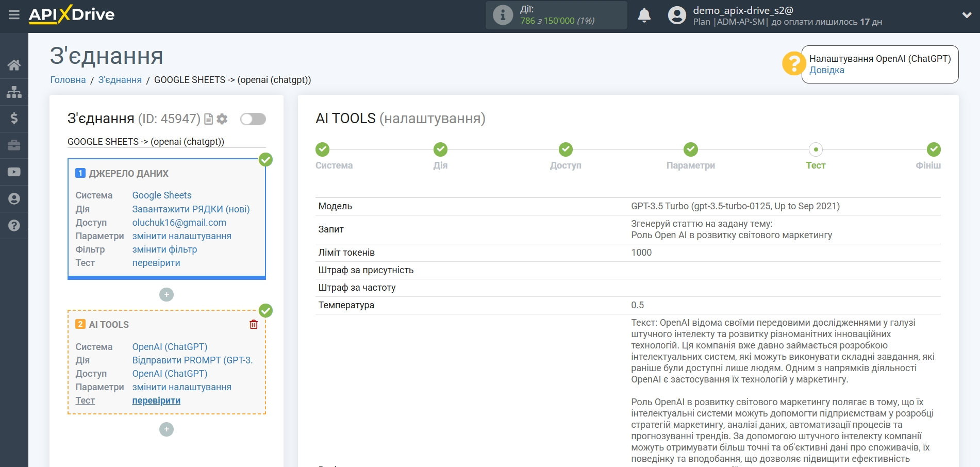Screen dimensions: 980x467
Task: Select the ДЖЕРЕЛО ДАНИХ block header
Action: [x=128, y=174]
